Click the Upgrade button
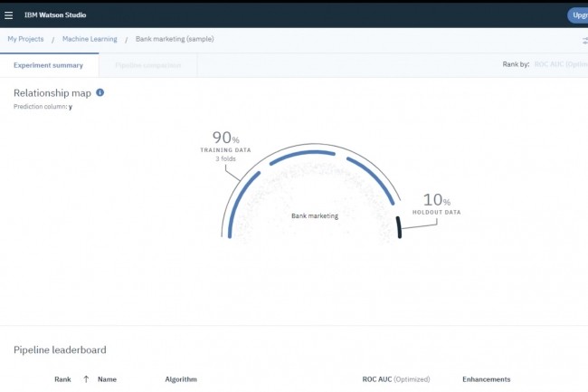The image size is (588, 392). tap(578, 15)
